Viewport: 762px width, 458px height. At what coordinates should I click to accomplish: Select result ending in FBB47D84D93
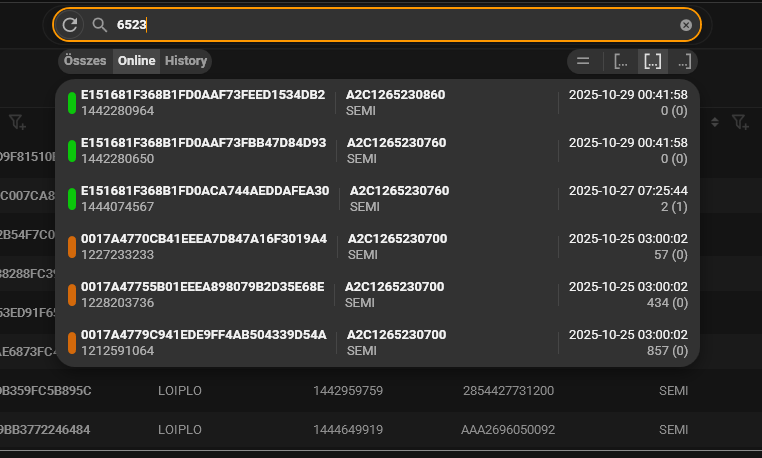[x=200, y=150]
